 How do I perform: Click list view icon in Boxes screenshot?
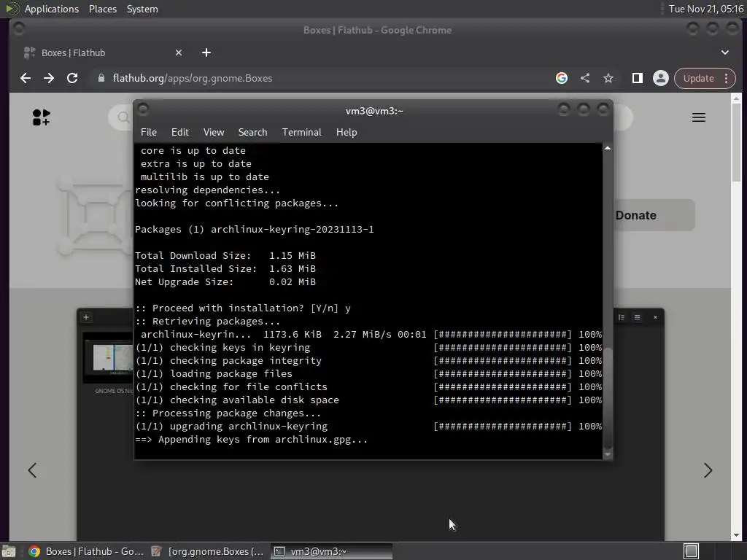coord(622,317)
